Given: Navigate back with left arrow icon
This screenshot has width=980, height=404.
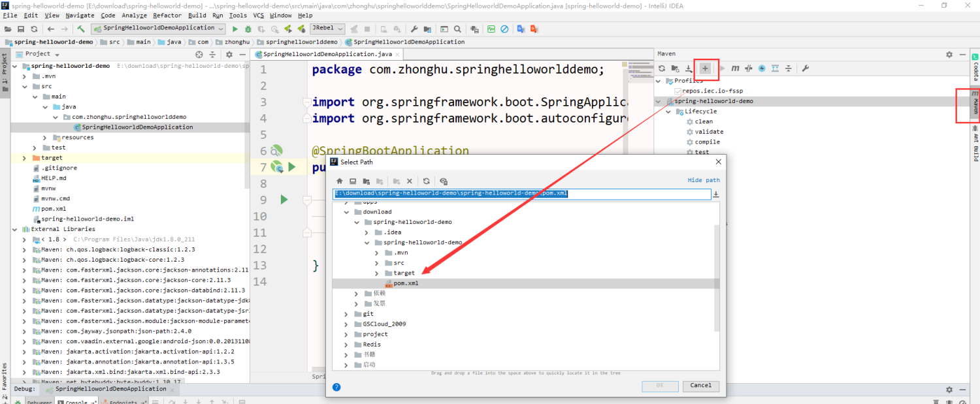Looking at the screenshot, I should tap(51, 29).
